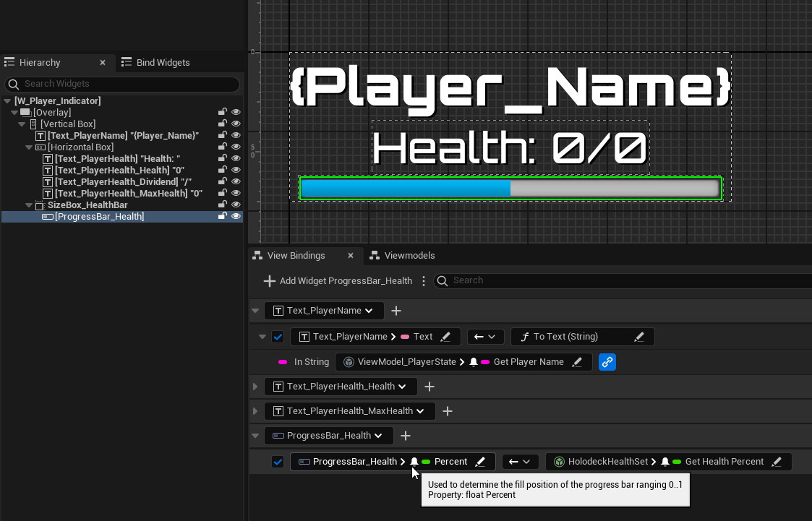Open the bindings options three-dot menu

(424, 281)
